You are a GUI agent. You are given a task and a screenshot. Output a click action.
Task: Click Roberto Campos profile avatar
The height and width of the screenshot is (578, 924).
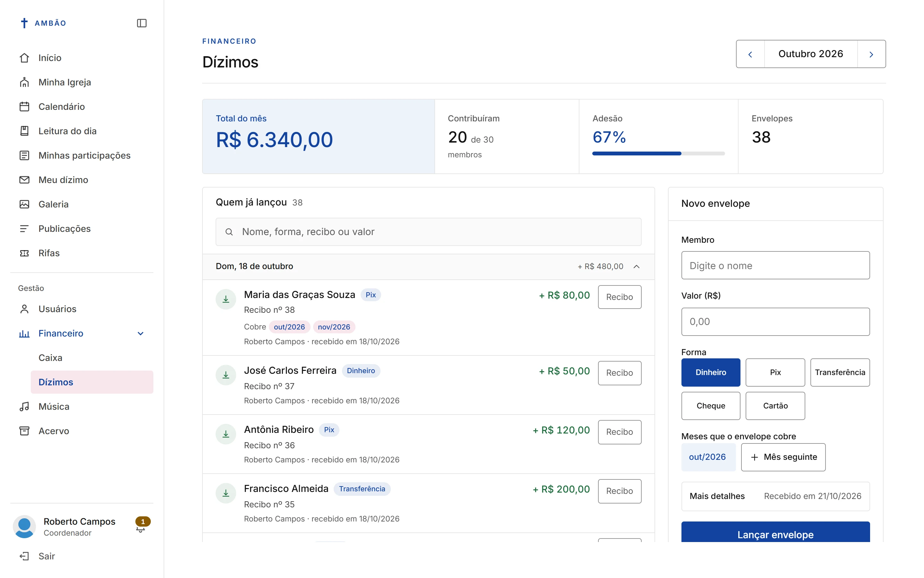point(24,527)
